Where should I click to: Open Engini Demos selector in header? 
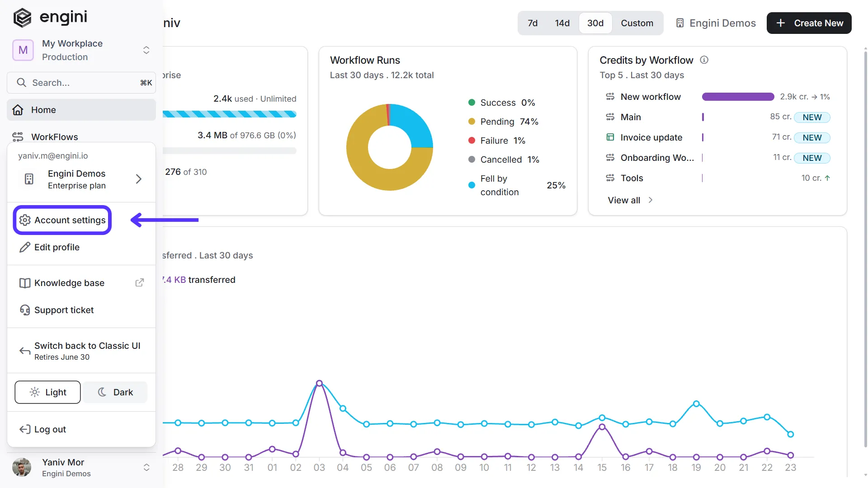tap(716, 23)
